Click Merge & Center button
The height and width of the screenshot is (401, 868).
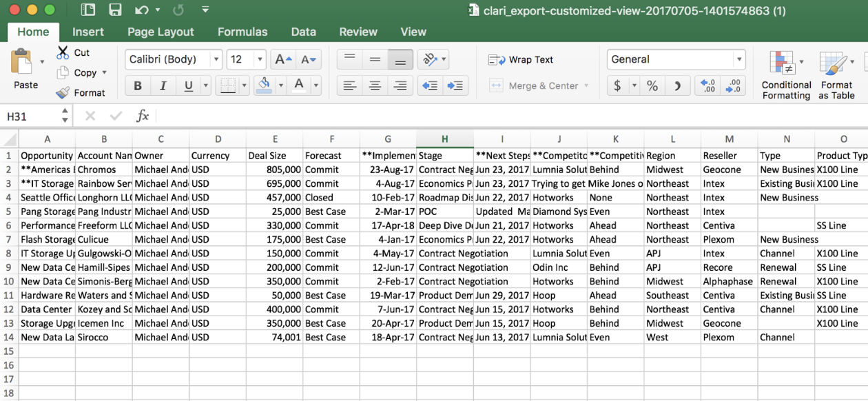pos(535,86)
